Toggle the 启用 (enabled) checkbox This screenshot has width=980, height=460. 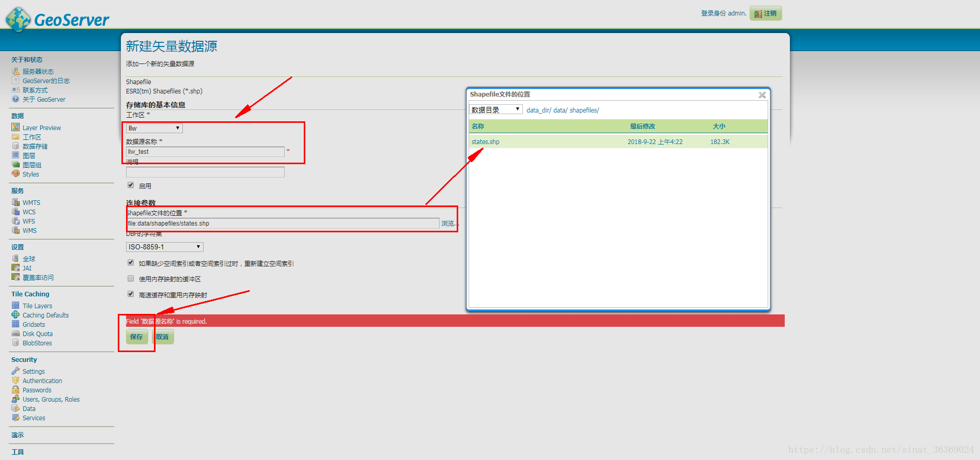[x=131, y=185]
